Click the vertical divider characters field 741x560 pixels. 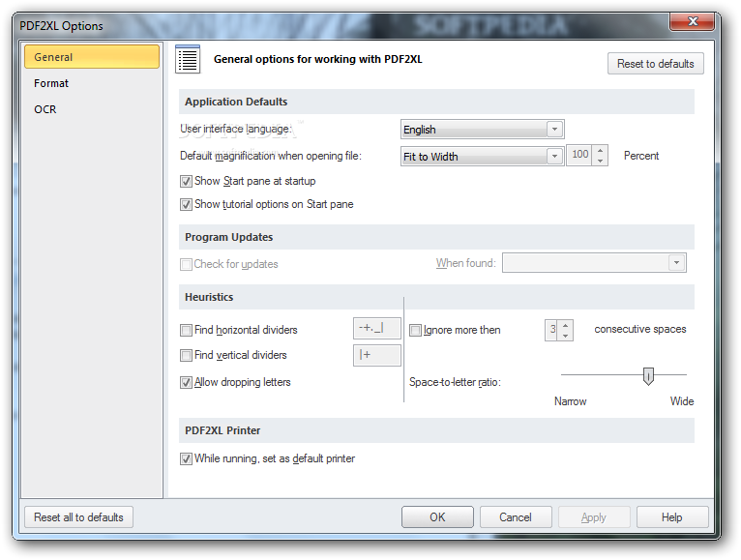pos(377,355)
